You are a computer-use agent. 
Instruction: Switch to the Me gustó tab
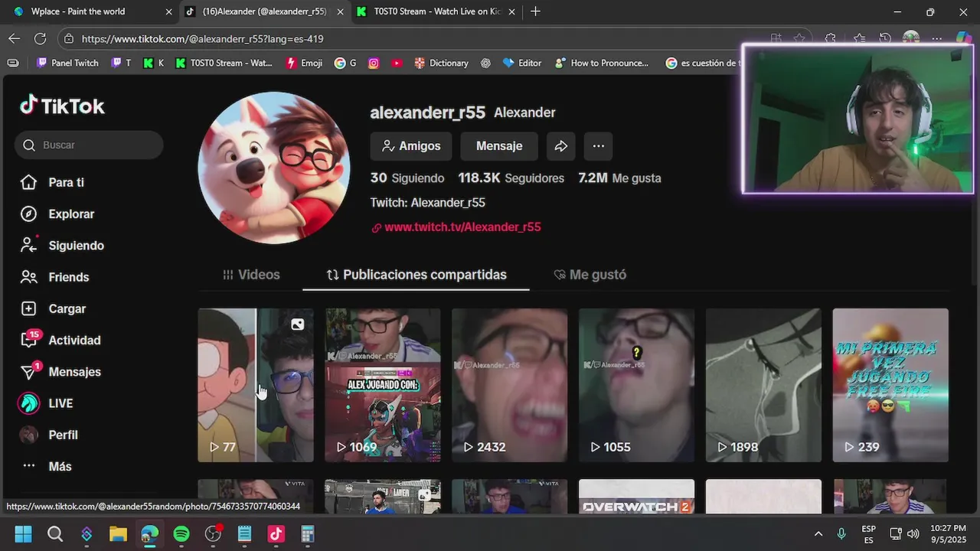(590, 275)
